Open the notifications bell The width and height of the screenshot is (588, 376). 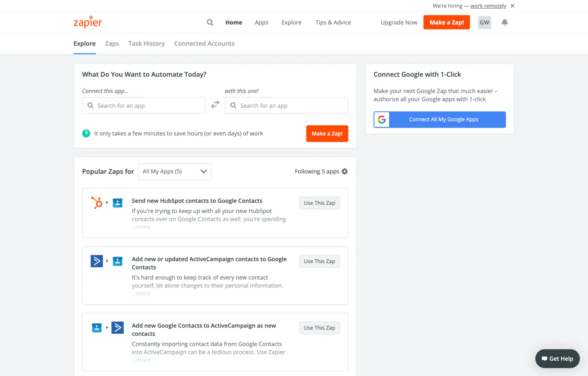pos(505,22)
